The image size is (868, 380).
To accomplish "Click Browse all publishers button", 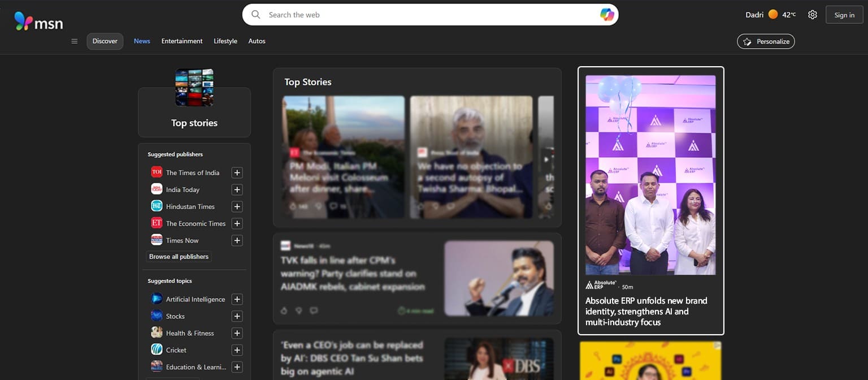I will 179,257.
